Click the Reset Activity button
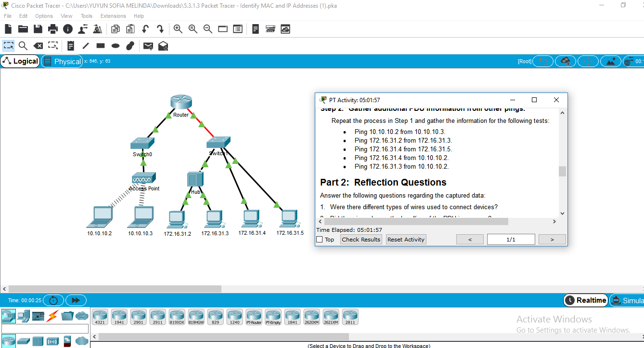Viewport: 644px width, 348px height. click(x=406, y=239)
